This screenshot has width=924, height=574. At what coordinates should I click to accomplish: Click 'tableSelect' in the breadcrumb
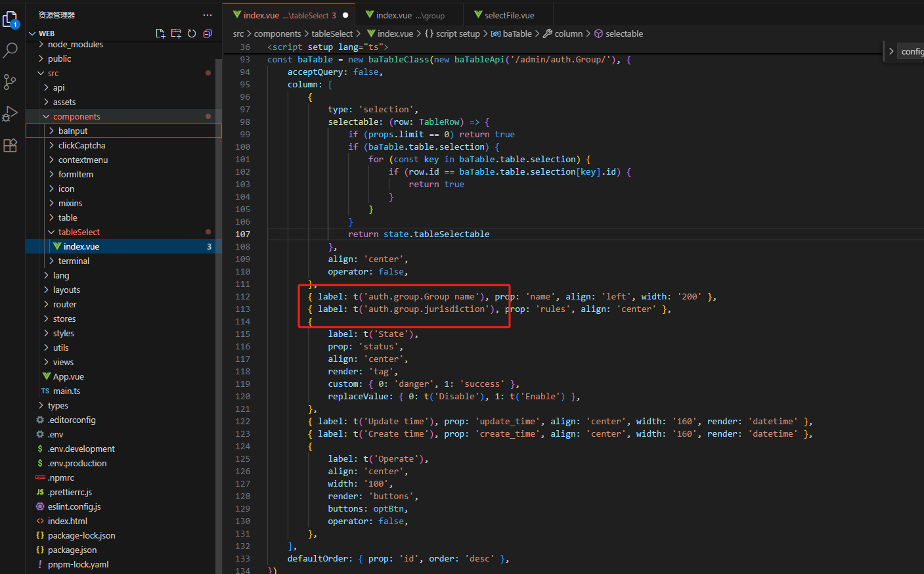pyautogui.click(x=332, y=34)
